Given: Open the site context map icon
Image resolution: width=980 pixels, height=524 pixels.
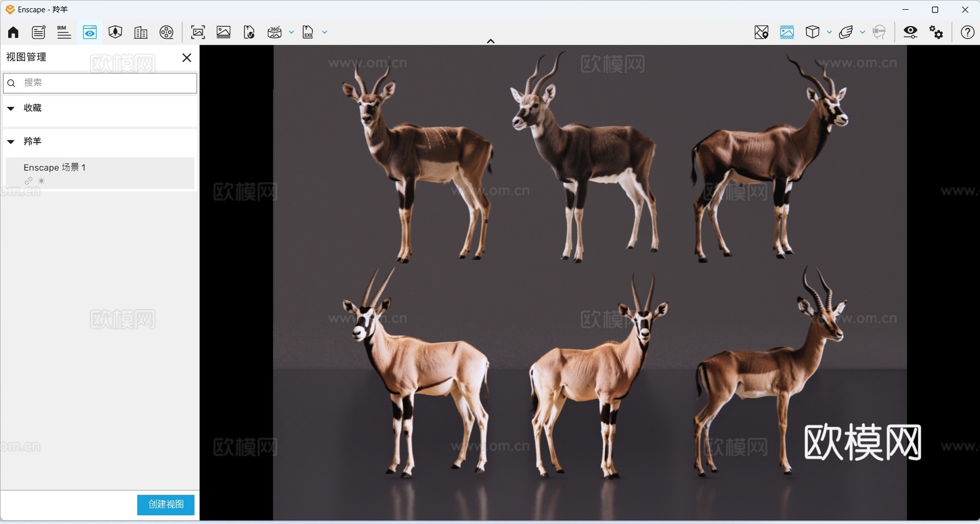Looking at the screenshot, I should 762,32.
